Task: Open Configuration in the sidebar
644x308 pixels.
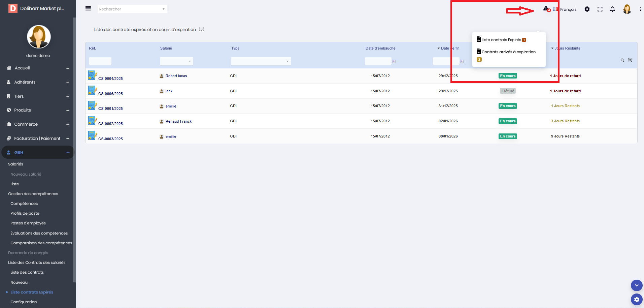Action: [24, 302]
